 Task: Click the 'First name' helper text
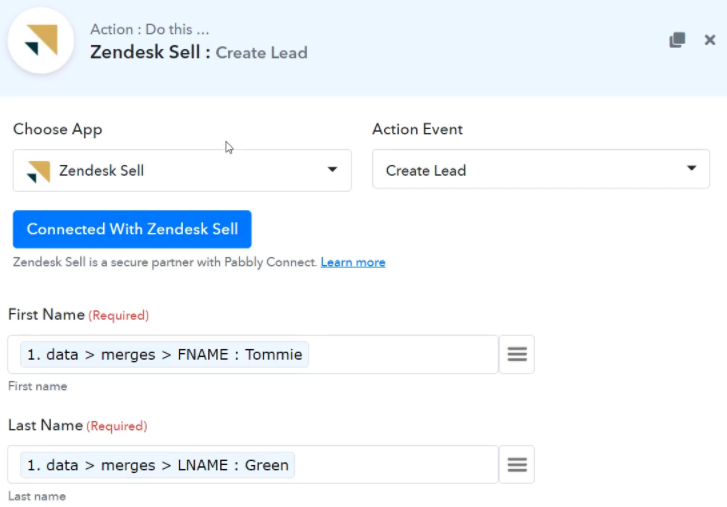tap(38, 386)
